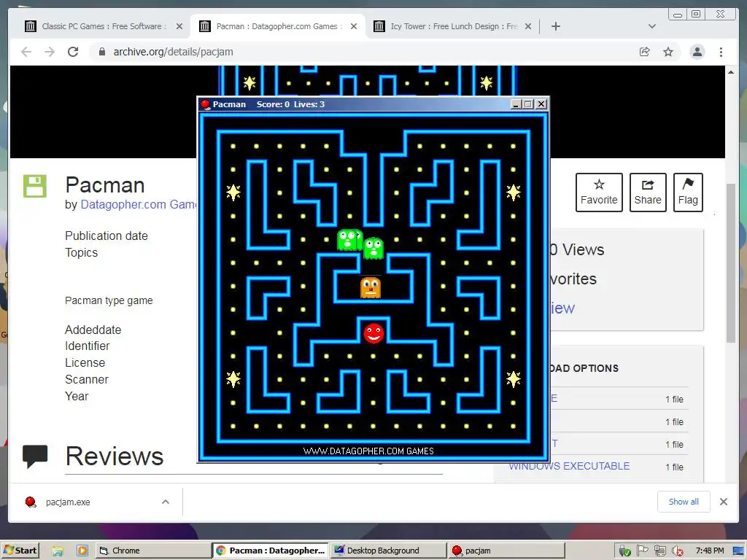Image resolution: width=747 pixels, height=560 pixels.
Task: Click the page vertical scrollbar thumb
Action: [x=731, y=262]
